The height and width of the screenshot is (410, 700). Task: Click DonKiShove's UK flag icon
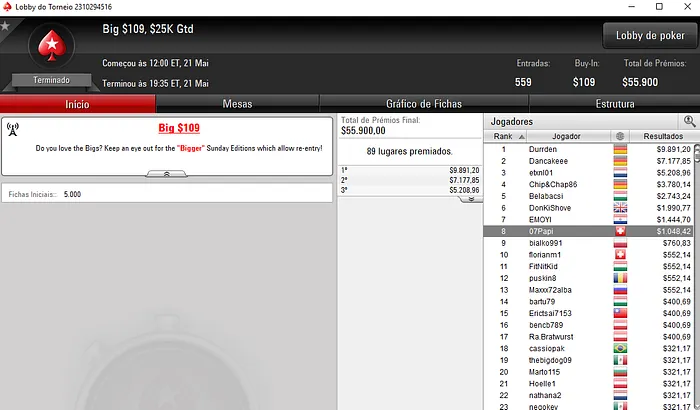tap(620, 208)
